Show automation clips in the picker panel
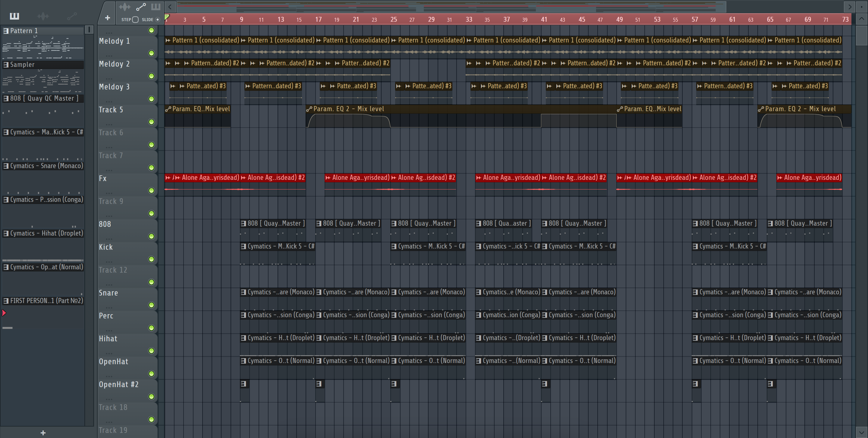Screen dimensions: 868x438 pyautogui.click(x=72, y=16)
